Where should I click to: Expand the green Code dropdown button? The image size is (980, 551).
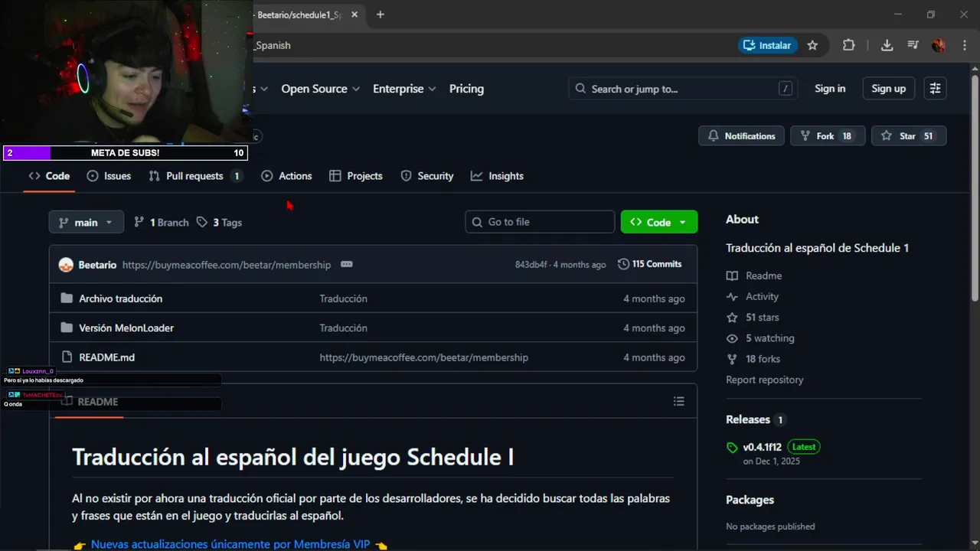tap(658, 222)
